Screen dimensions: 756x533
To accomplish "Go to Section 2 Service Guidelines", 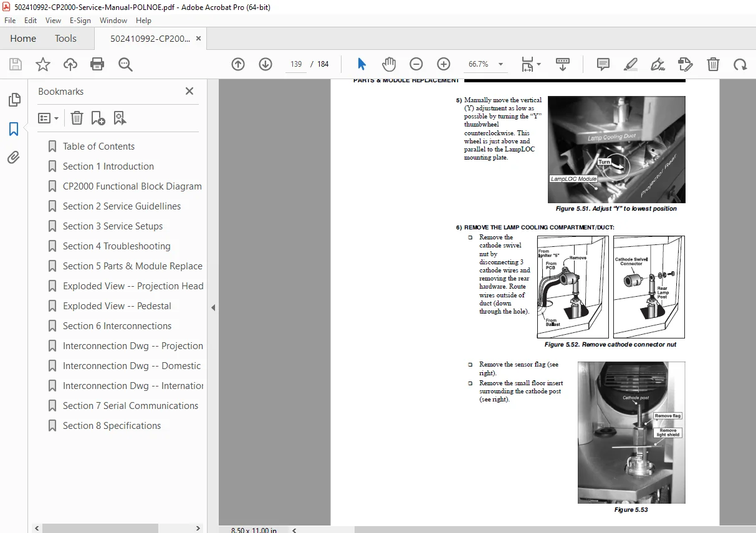I will [122, 206].
